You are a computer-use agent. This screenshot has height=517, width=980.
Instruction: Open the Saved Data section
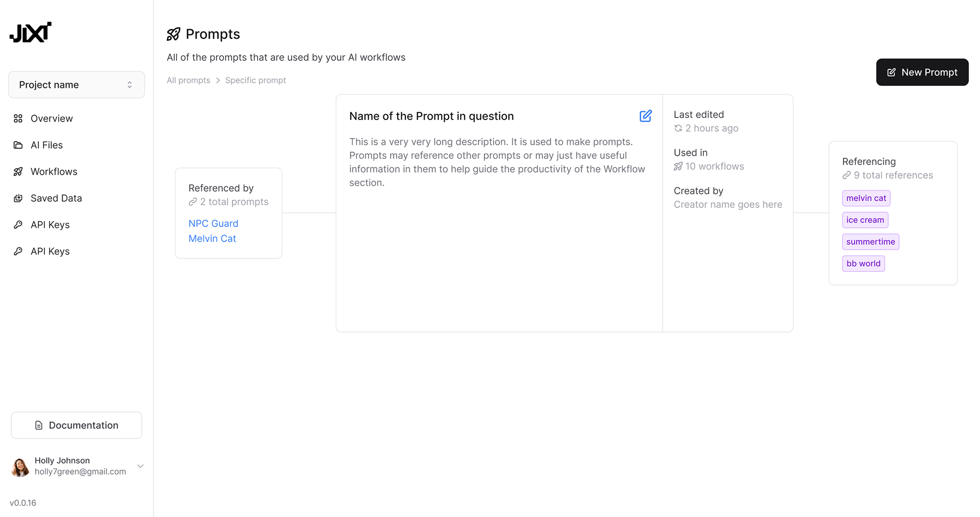[x=56, y=198]
